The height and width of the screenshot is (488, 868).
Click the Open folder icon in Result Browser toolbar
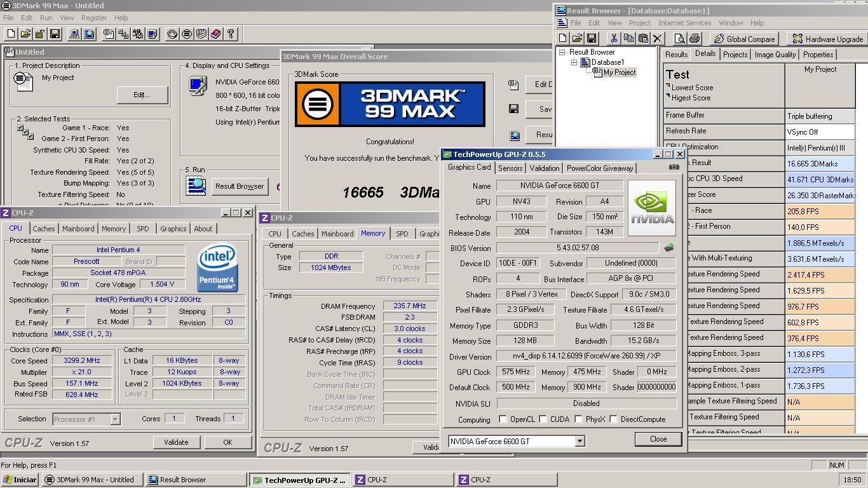pos(577,39)
